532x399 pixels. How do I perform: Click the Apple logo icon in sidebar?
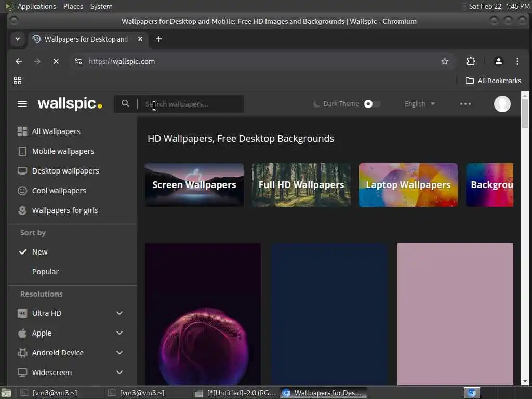(22, 333)
